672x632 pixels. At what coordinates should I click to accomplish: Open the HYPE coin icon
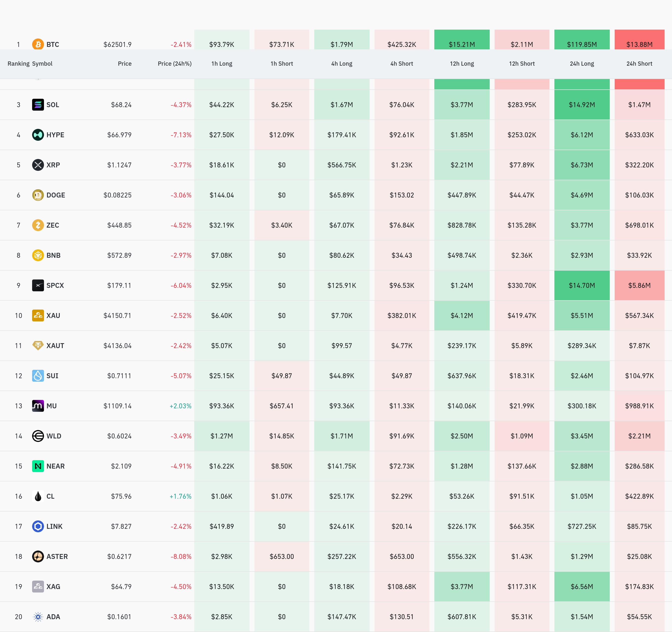point(38,135)
